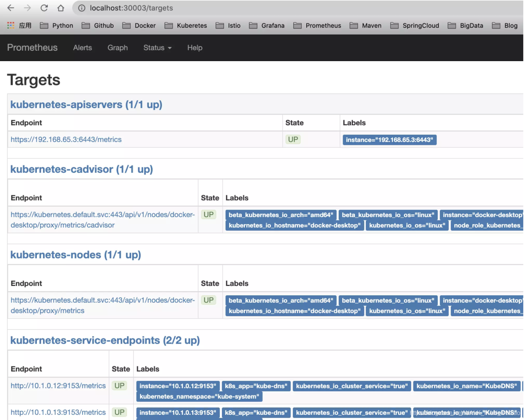This screenshot has width=524, height=420.
Task: Collapse the kubernetes-apiservers (1/1 up) section
Action: 86,105
